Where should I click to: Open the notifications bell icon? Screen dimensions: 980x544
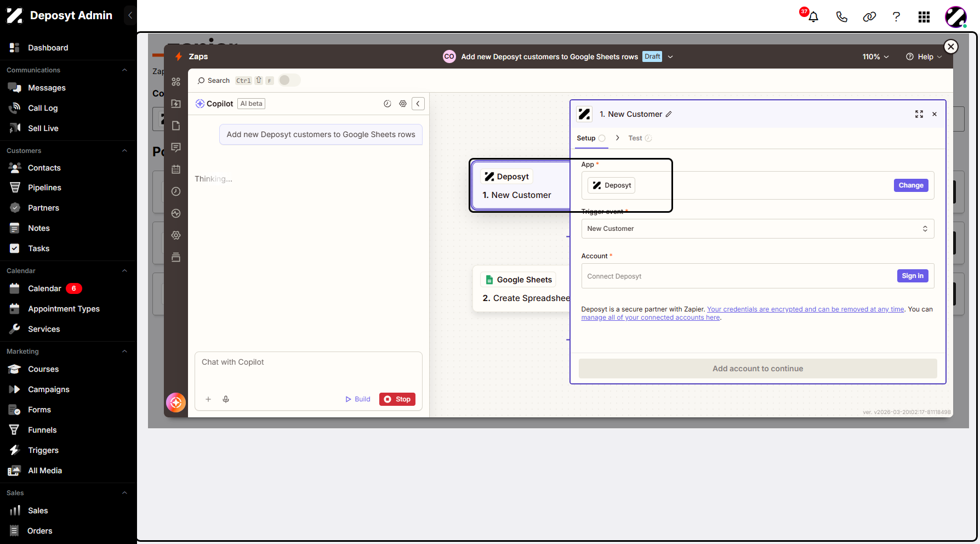pyautogui.click(x=813, y=17)
